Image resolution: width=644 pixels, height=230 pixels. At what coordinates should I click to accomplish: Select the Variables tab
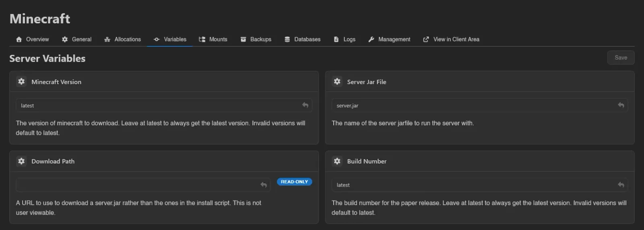(170, 39)
